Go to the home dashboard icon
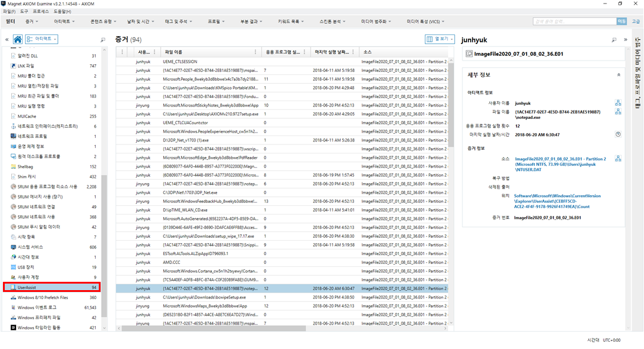The height and width of the screenshot is (349, 644). [x=18, y=39]
